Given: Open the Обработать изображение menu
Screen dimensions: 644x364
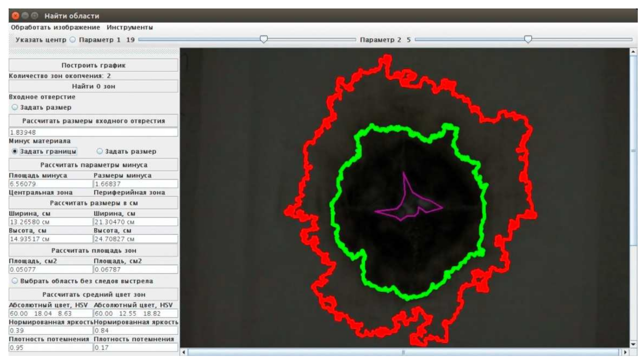Looking at the screenshot, I should tap(55, 27).
